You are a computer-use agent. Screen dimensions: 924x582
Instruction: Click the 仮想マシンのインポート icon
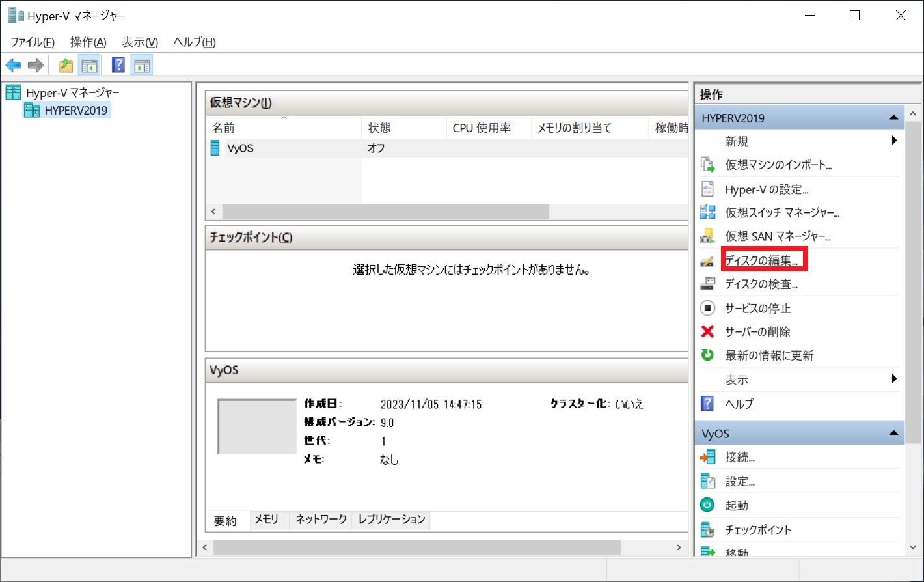[707, 165]
